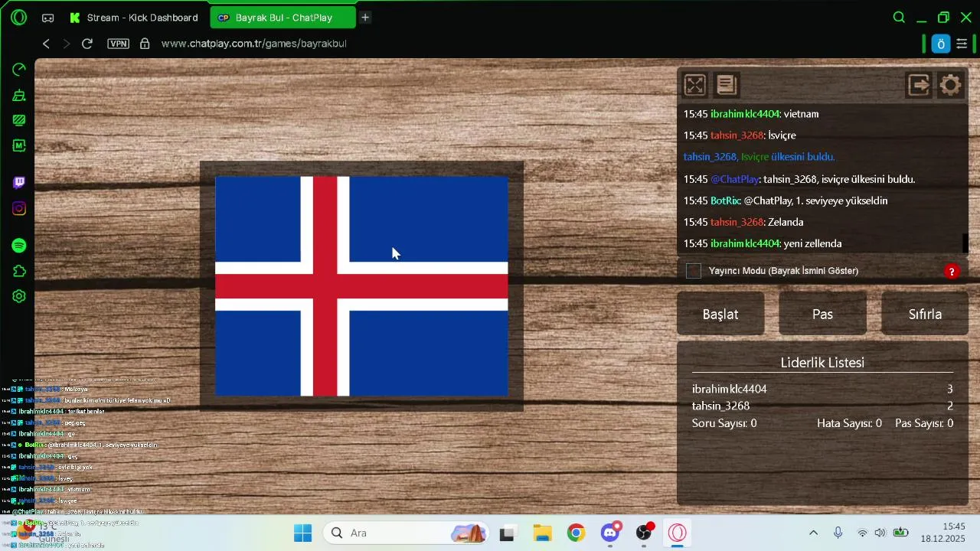Open the striped-square sidebar icon
Viewport: 980px width, 551px height.
[x=19, y=120]
